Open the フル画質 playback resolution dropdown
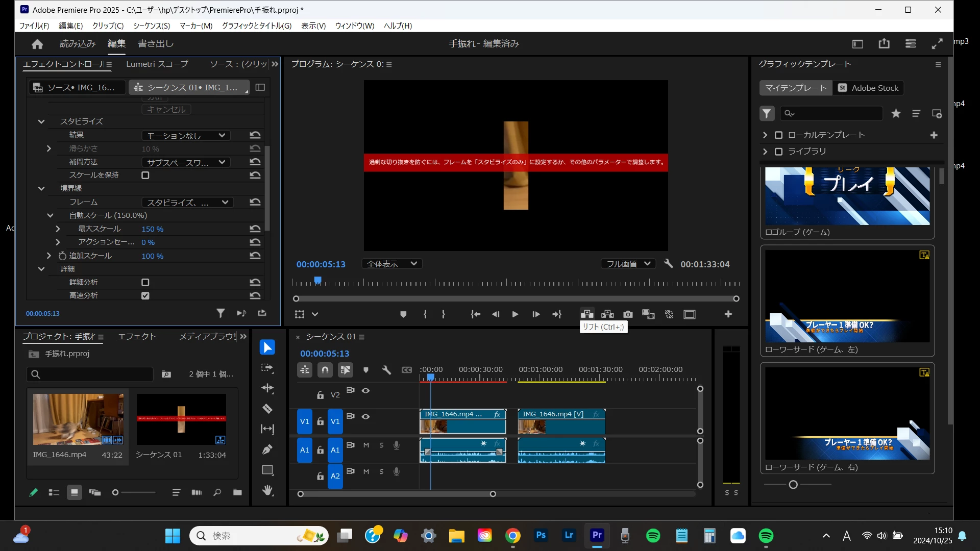This screenshot has height=551, width=980. 628,264
